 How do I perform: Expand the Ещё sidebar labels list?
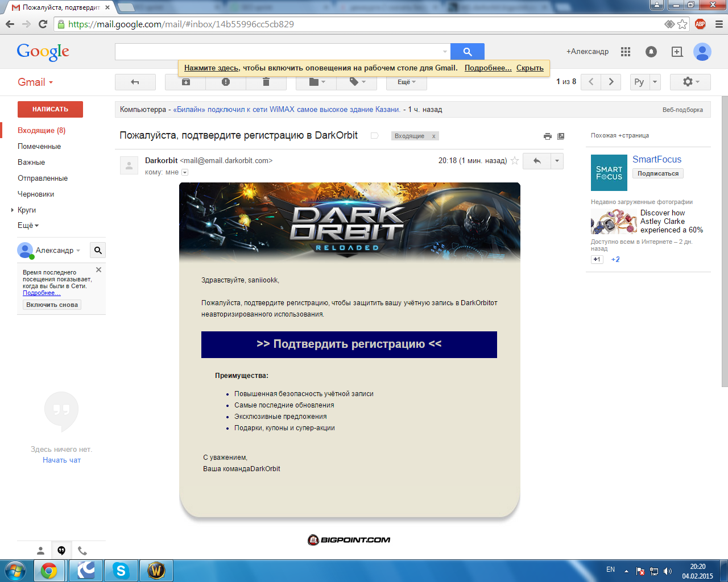point(28,226)
